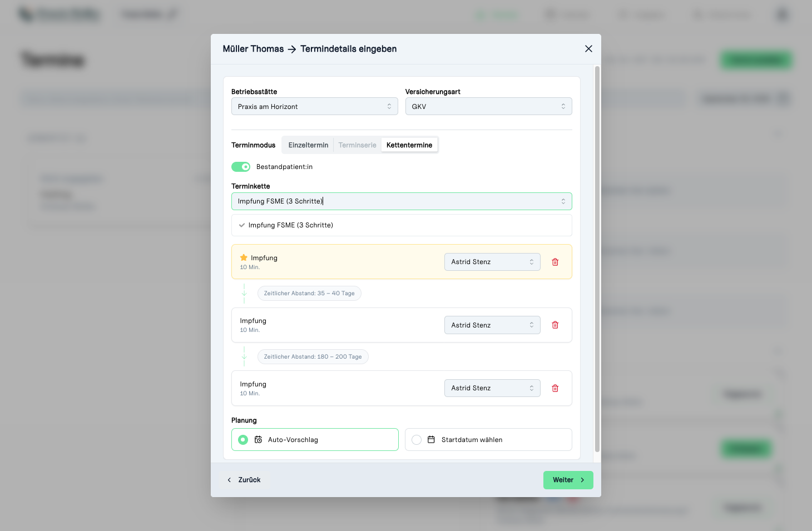Continue with the Weiter button
The height and width of the screenshot is (531, 812).
click(568, 480)
